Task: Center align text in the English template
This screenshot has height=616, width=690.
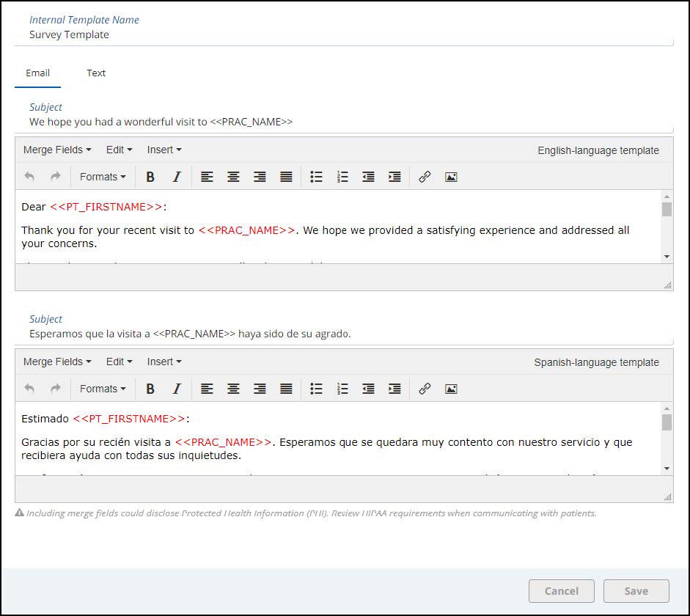Action: [x=233, y=177]
